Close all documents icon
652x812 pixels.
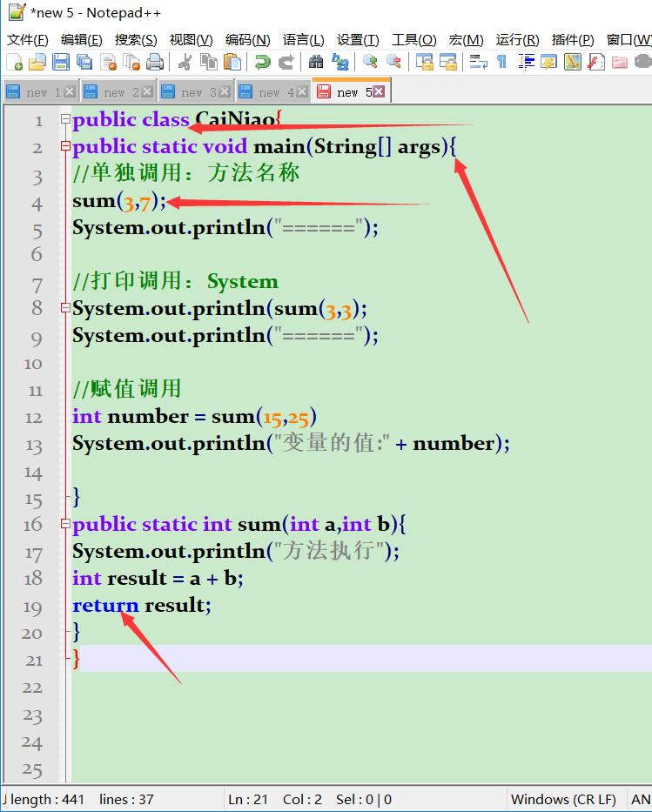point(131,62)
